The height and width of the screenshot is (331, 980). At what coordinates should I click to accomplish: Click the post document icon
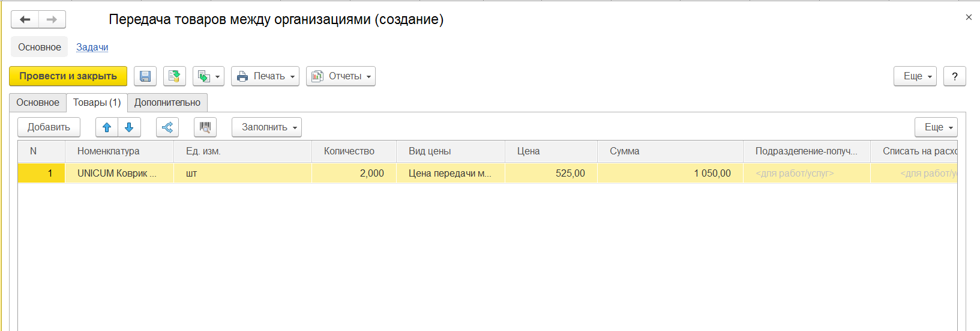175,76
